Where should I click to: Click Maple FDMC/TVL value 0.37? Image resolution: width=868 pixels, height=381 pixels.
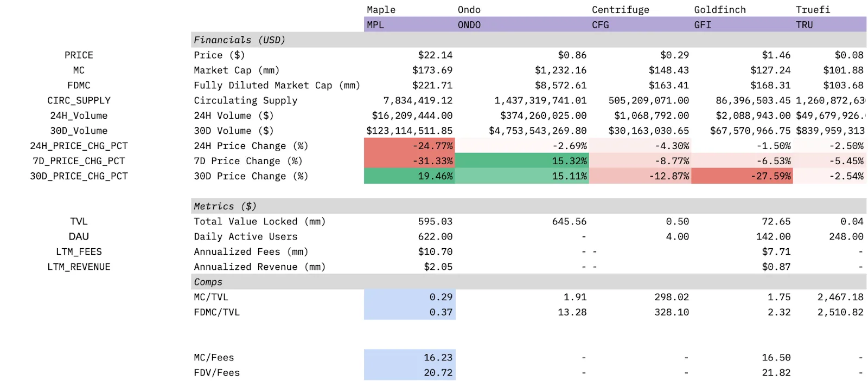click(410, 312)
